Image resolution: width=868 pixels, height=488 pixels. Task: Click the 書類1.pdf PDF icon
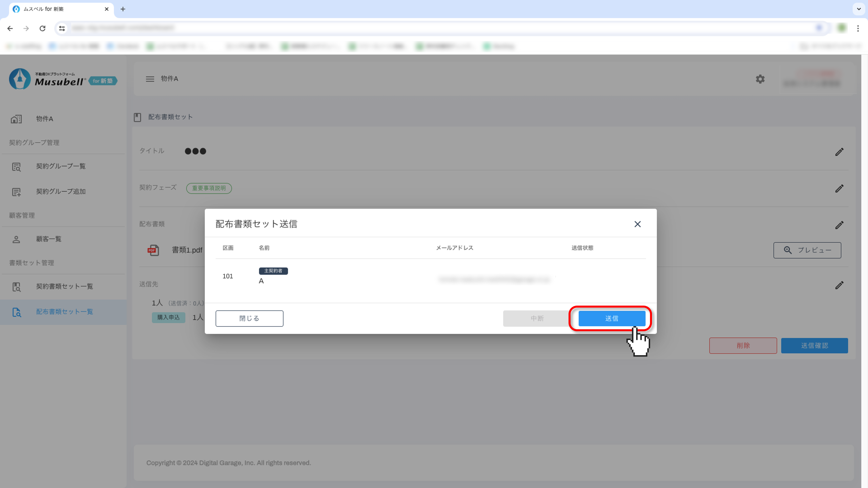153,250
